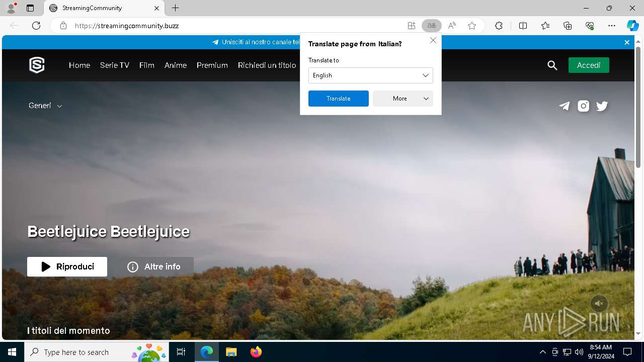Open Film section
Viewport: 644px width, 362px height.
[147, 65]
